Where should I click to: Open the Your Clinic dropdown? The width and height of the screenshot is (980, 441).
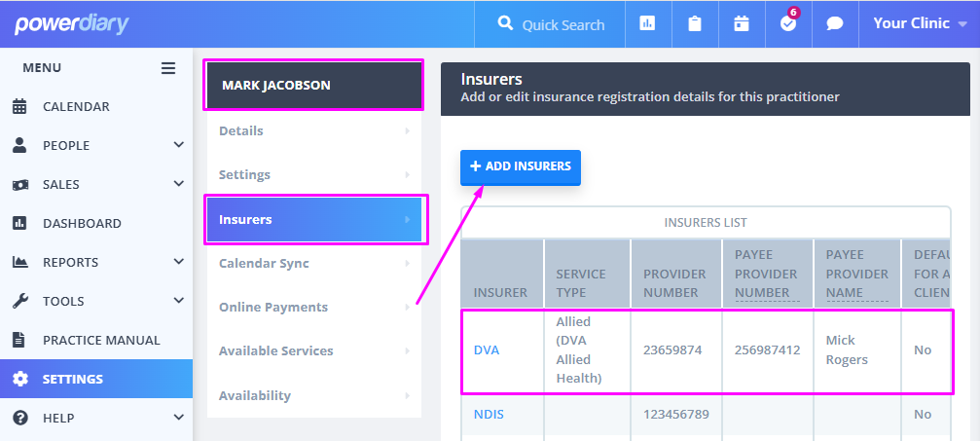coord(919,24)
